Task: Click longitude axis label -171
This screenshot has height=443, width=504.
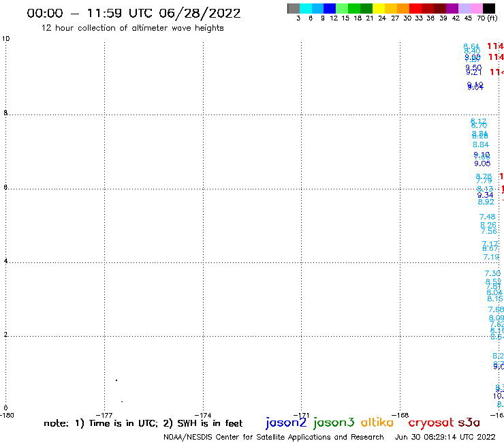Action: pos(301,415)
